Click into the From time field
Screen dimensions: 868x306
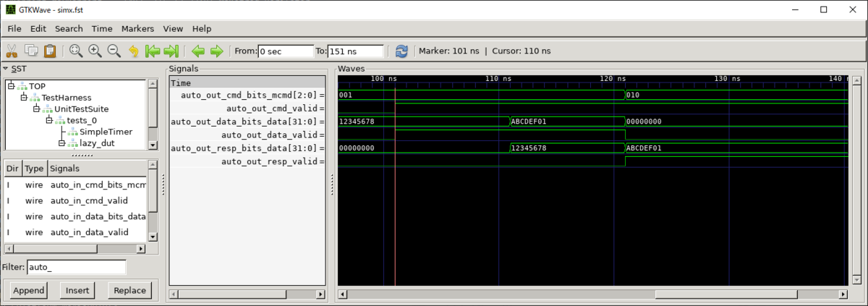coord(284,51)
